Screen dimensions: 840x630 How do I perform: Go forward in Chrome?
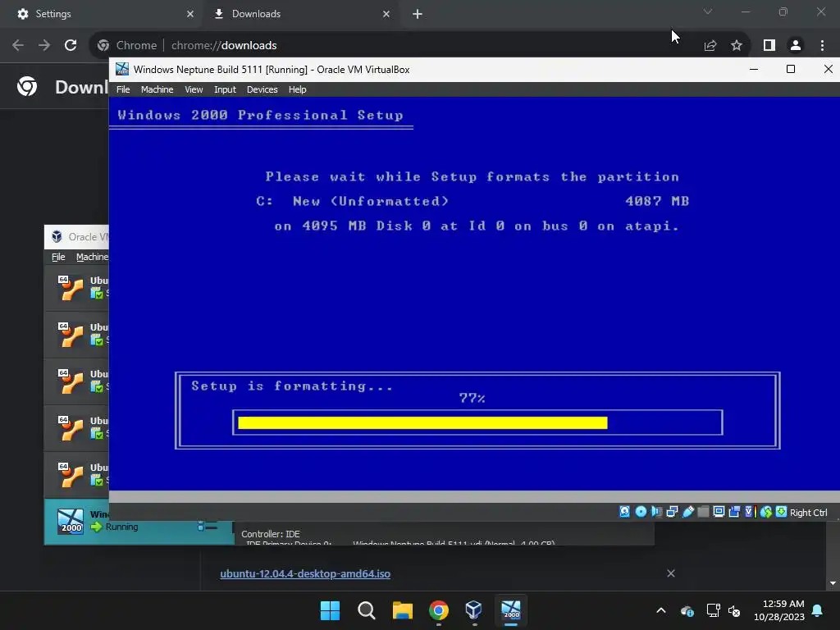click(44, 46)
